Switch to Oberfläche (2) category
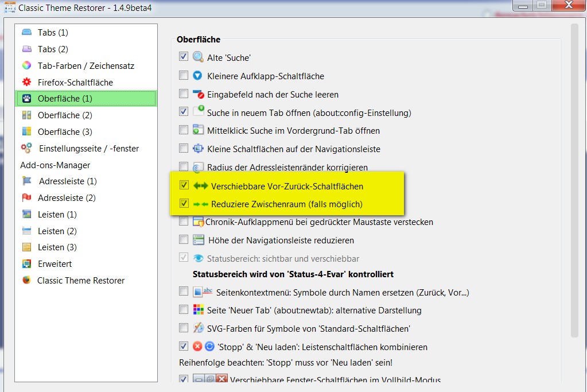 (85, 115)
